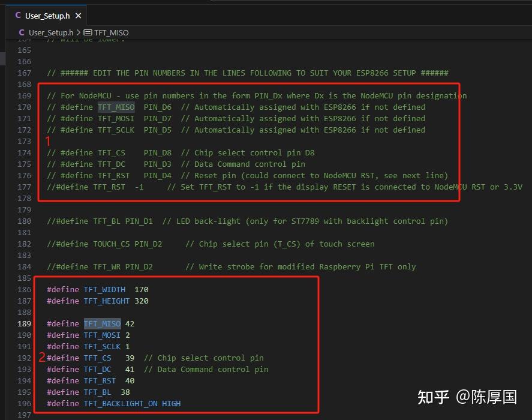The width and height of the screenshot is (532, 420).
Task: Select the User_Setup.h editor tab
Action: [x=47, y=16]
